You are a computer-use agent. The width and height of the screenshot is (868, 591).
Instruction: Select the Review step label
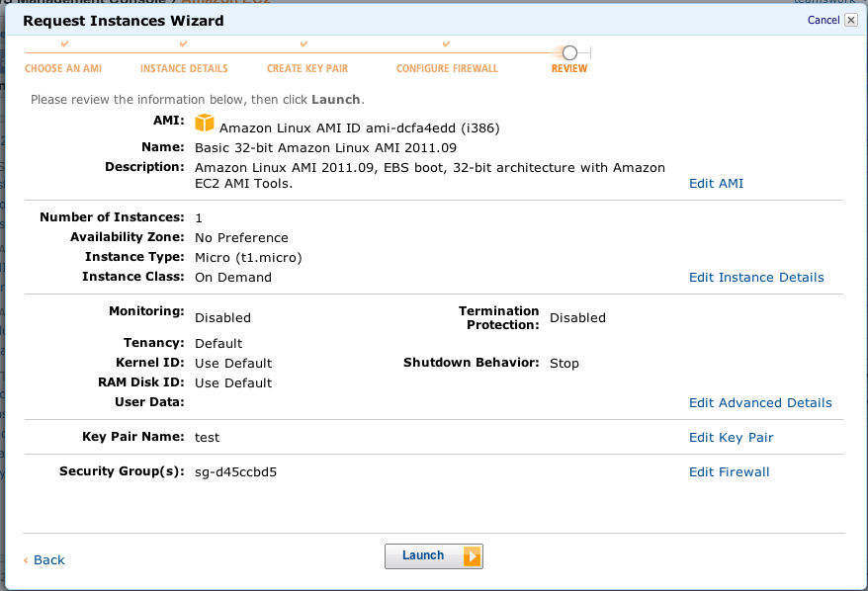tap(569, 68)
